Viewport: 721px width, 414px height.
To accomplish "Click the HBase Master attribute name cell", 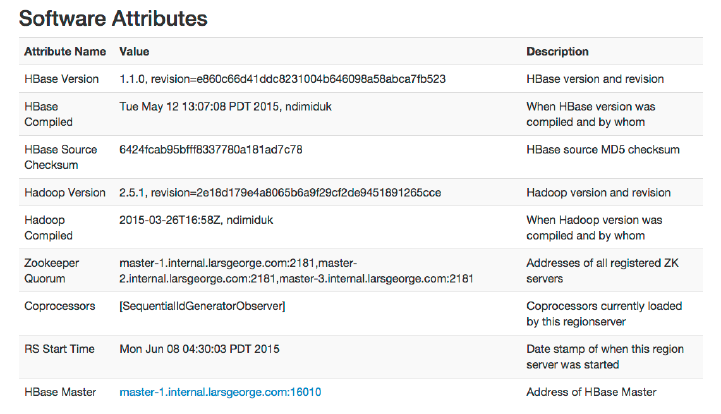I will pyautogui.click(x=60, y=392).
